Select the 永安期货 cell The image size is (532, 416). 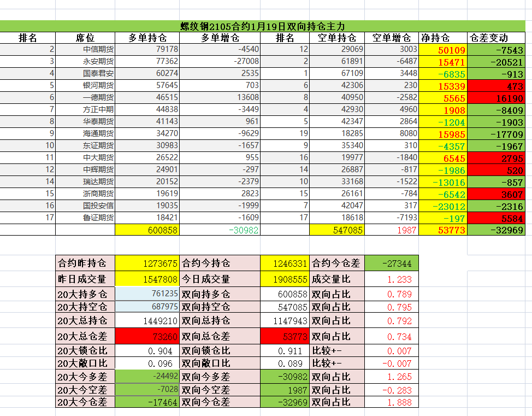click(85, 61)
